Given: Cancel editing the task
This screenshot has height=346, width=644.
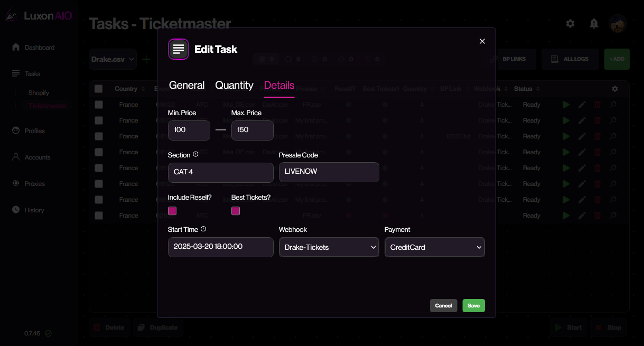Looking at the screenshot, I should 443,306.
